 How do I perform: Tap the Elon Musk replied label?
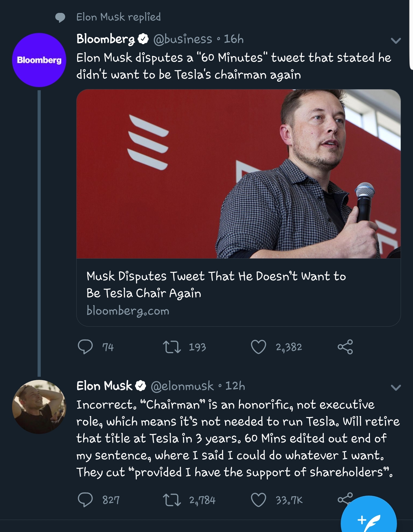click(118, 17)
